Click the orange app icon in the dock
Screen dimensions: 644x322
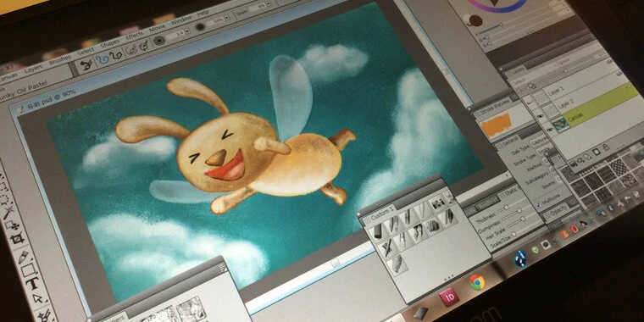[x=565, y=234]
